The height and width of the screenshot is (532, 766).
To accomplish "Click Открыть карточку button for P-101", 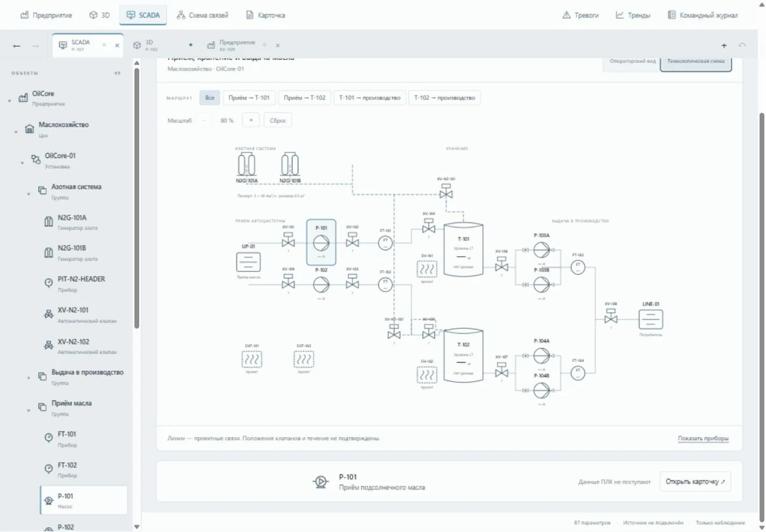I will click(x=695, y=481).
